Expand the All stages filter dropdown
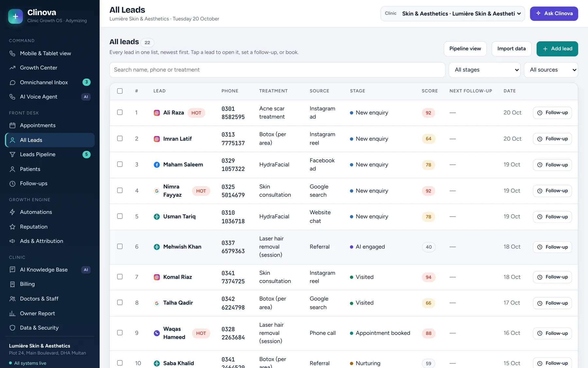The width and height of the screenshot is (588, 368). click(x=485, y=70)
